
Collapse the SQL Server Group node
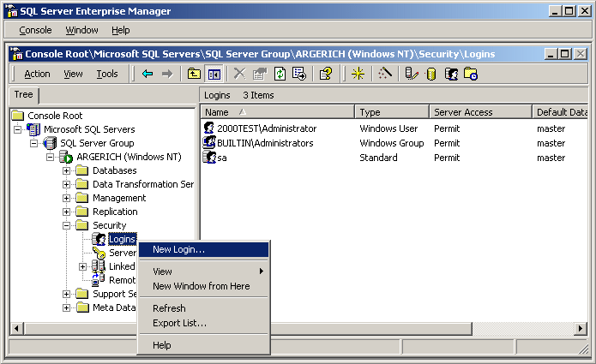click(33, 143)
